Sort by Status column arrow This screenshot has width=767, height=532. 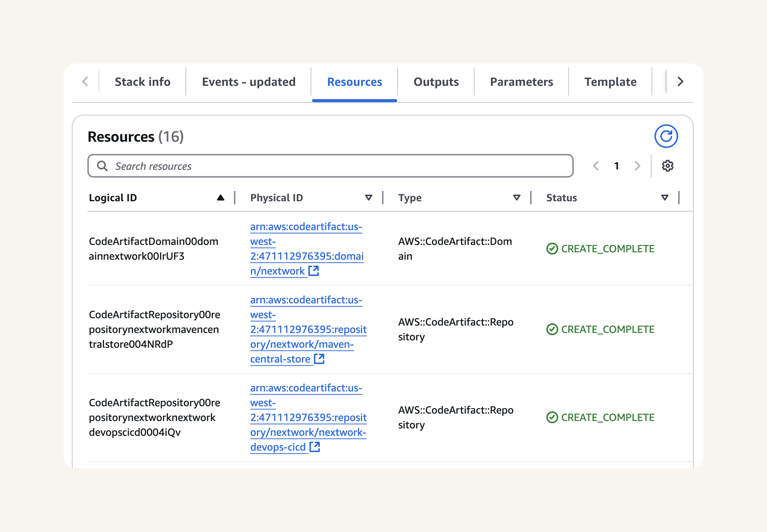[x=665, y=198]
